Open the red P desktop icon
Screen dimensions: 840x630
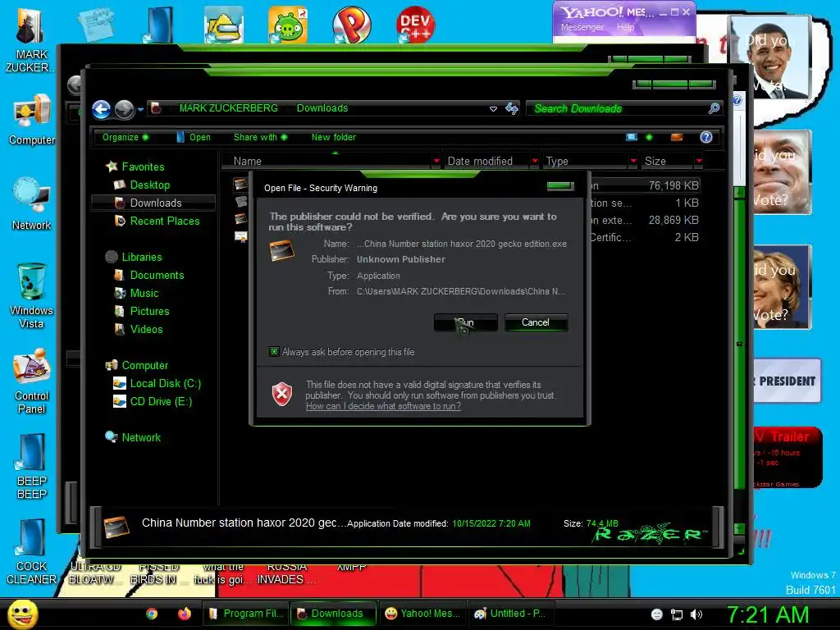(351, 25)
